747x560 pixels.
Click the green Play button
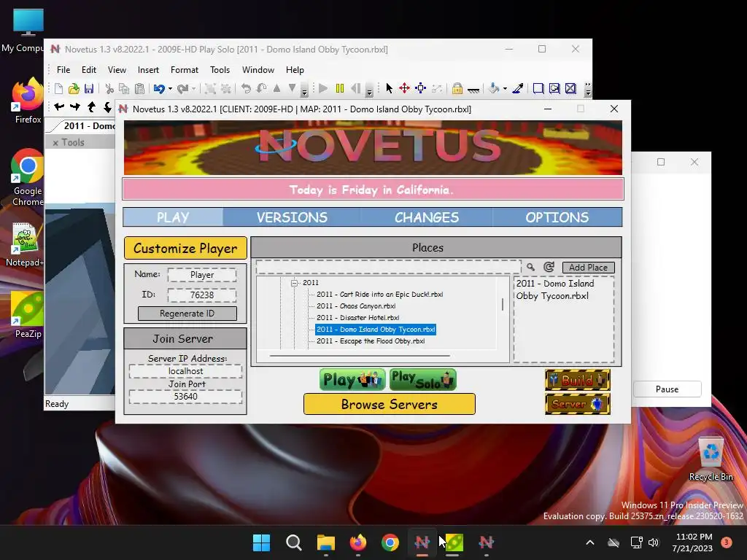pyautogui.click(x=352, y=379)
